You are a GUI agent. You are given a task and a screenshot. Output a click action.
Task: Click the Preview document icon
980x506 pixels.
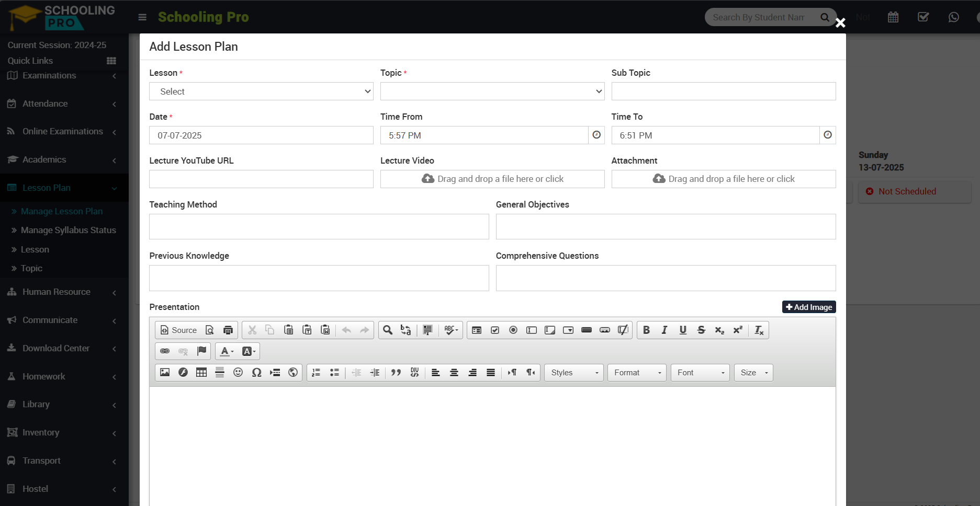pos(210,330)
